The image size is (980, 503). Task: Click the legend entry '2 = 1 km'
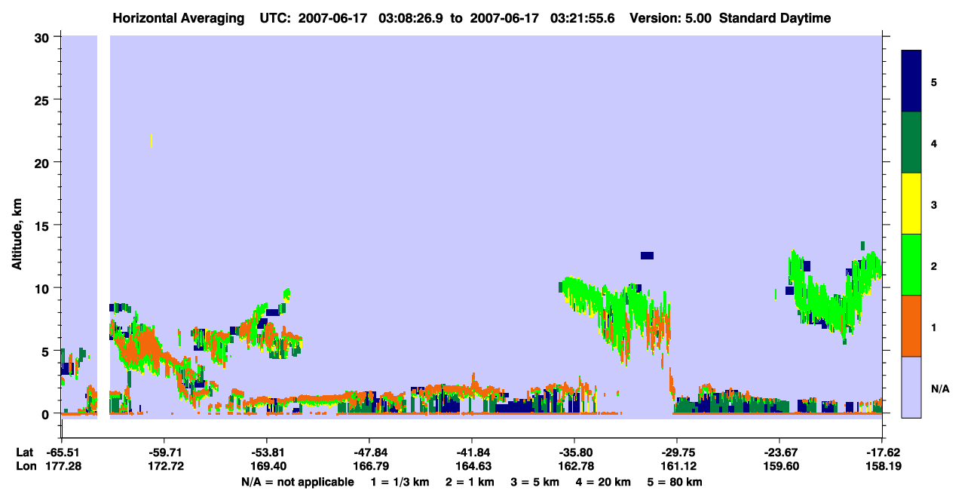click(470, 482)
